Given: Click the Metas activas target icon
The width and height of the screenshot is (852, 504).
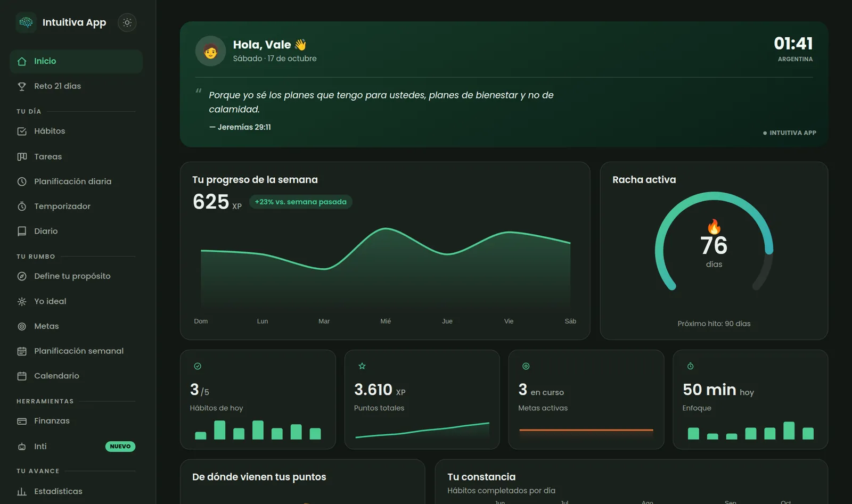Looking at the screenshot, I should [526, 366].
